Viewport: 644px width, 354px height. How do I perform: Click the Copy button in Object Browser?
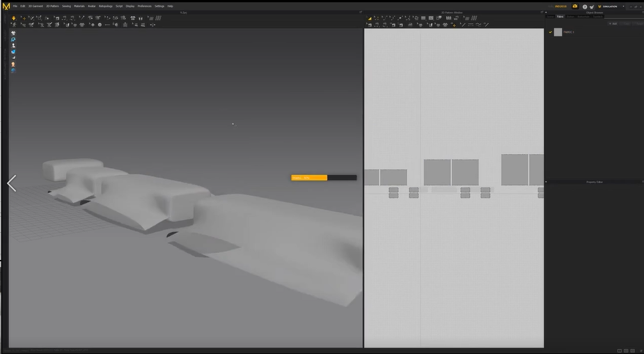pos(627,24)
